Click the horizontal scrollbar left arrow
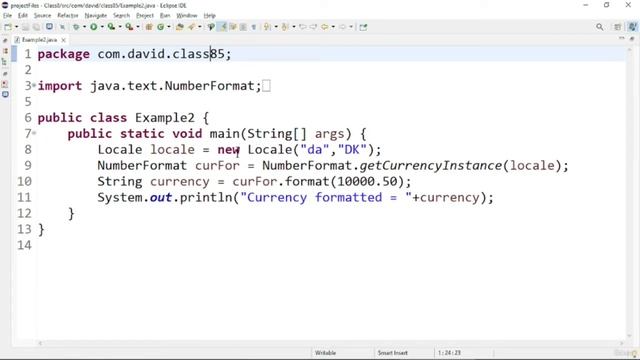 pyautogui.click(x=40, y=343)
